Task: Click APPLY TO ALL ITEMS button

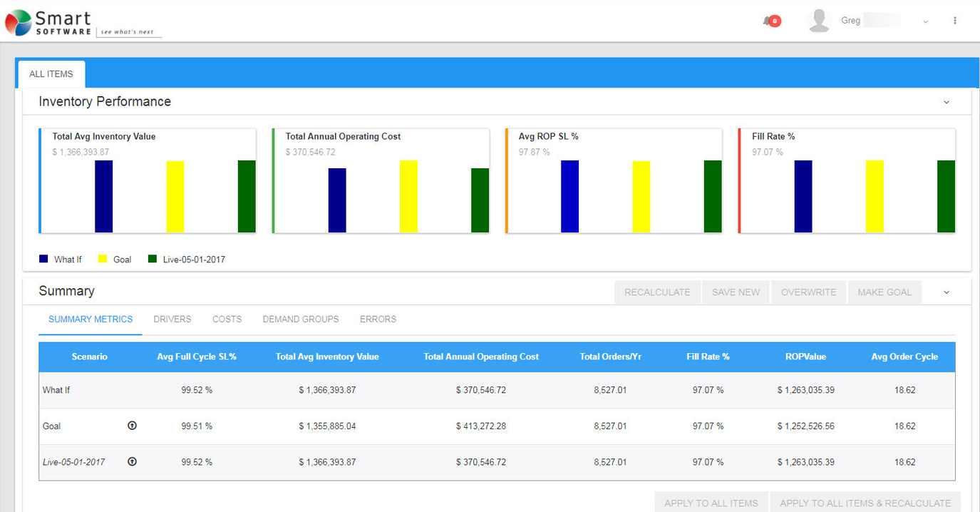Action: [711, 502]
